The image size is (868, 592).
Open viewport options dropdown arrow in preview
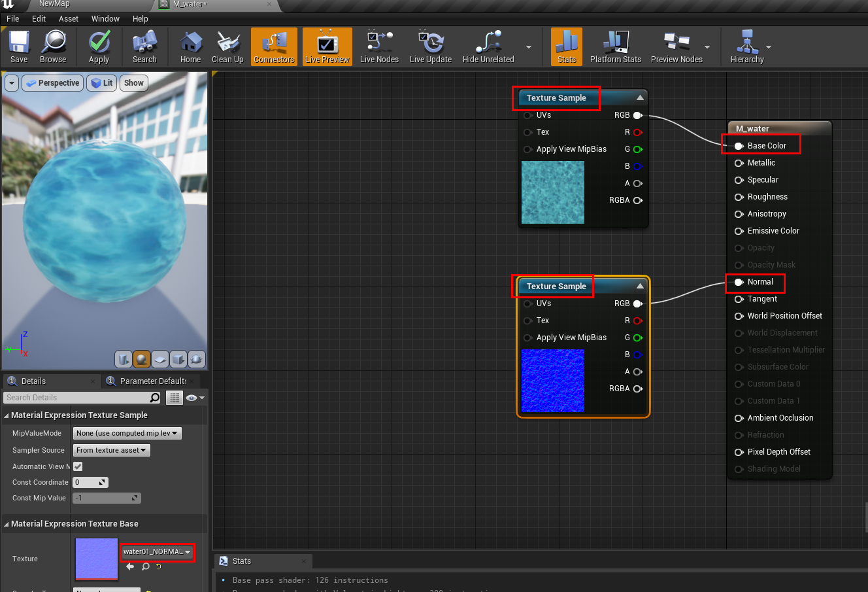pos(12,83)
